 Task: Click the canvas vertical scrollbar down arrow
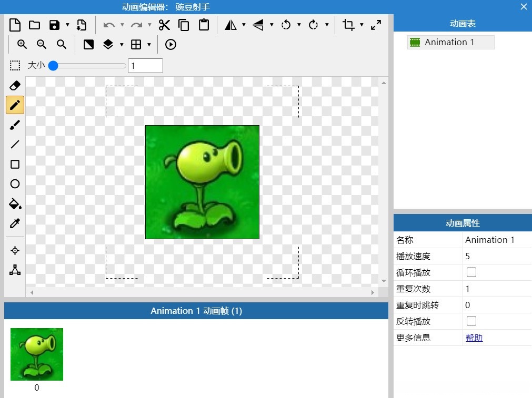pos(384,281)
